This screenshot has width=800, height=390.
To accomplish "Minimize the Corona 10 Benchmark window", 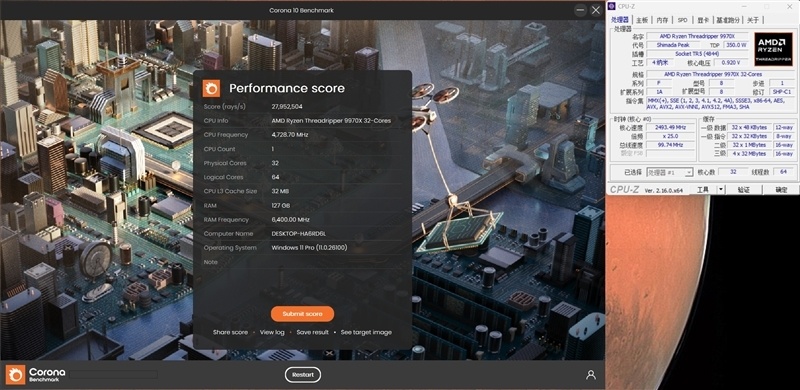I will point(580,10).
